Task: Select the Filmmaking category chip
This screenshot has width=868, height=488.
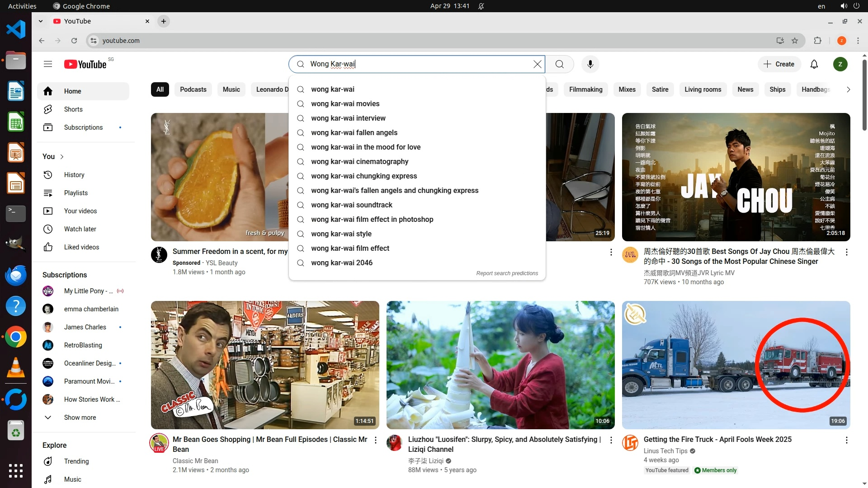Action: pos(585,89)
